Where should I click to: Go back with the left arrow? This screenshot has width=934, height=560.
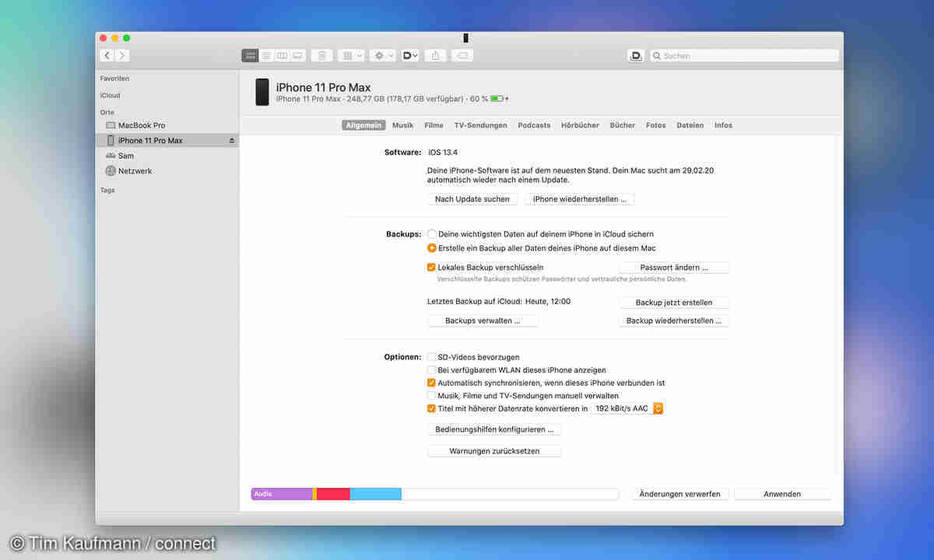(107, 56)
